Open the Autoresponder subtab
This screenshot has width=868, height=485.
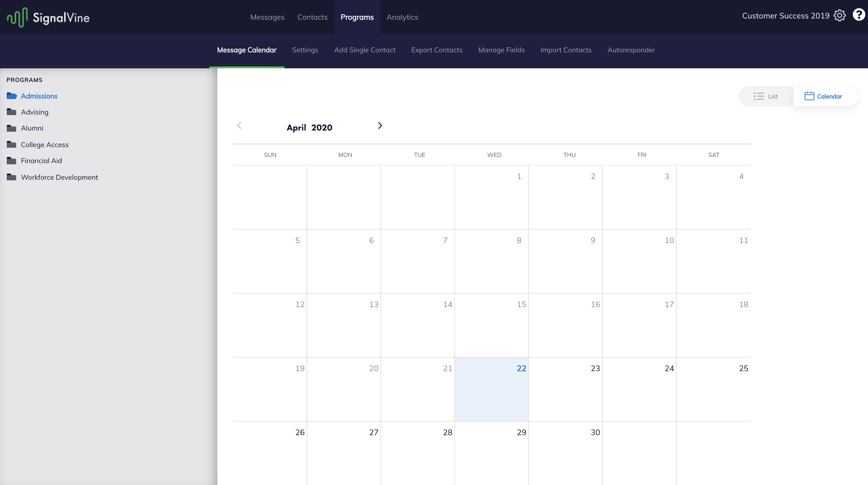(x=631, y=50)
